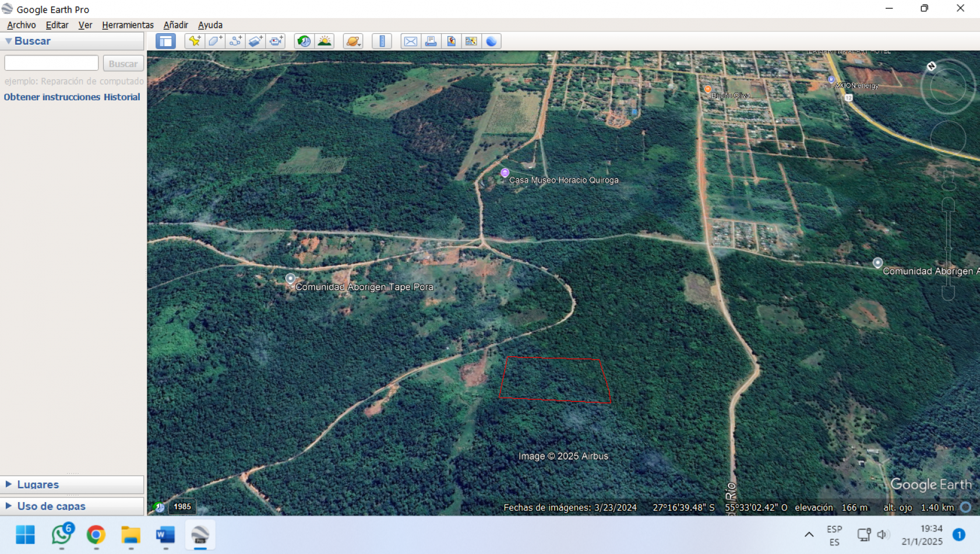Click the Buscar search button
The image size is (980, 554).
click(x=123, y=63)
